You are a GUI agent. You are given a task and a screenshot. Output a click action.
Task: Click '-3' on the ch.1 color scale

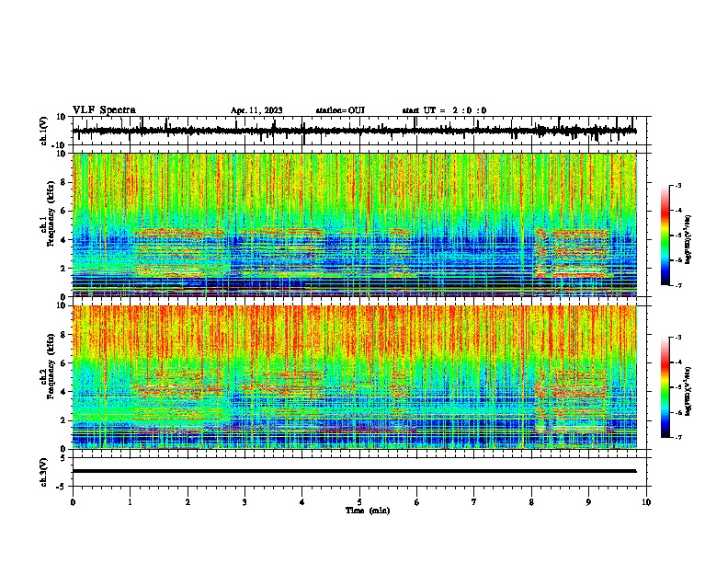click(677, 185)
